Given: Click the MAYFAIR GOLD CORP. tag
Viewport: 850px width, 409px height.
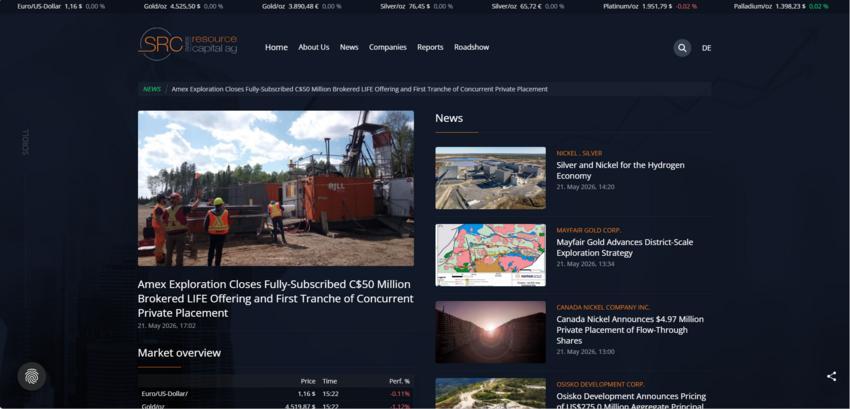Looking at the screenshot, I should tap(589, 231).
